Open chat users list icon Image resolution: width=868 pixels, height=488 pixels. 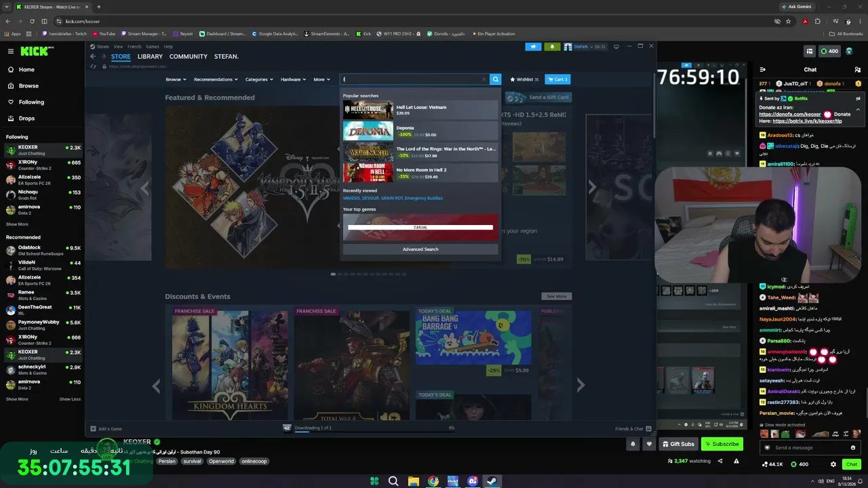pos(858,69)
